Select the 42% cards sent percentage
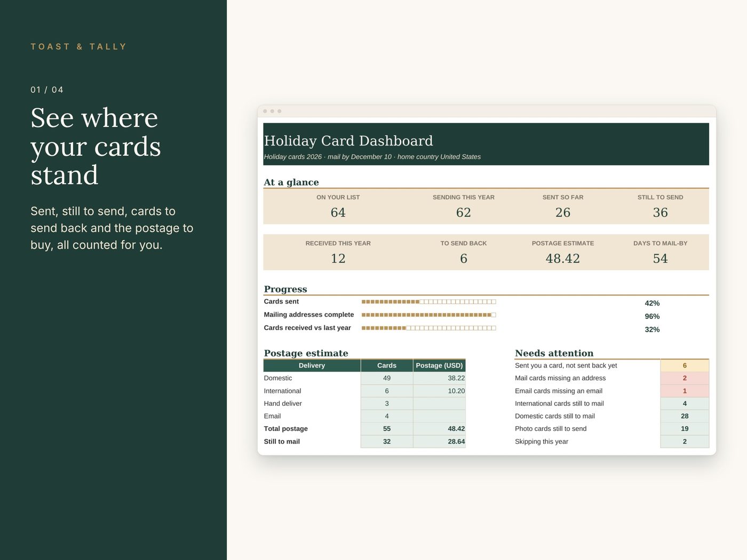The image size is (747, 560). [652, 303]
